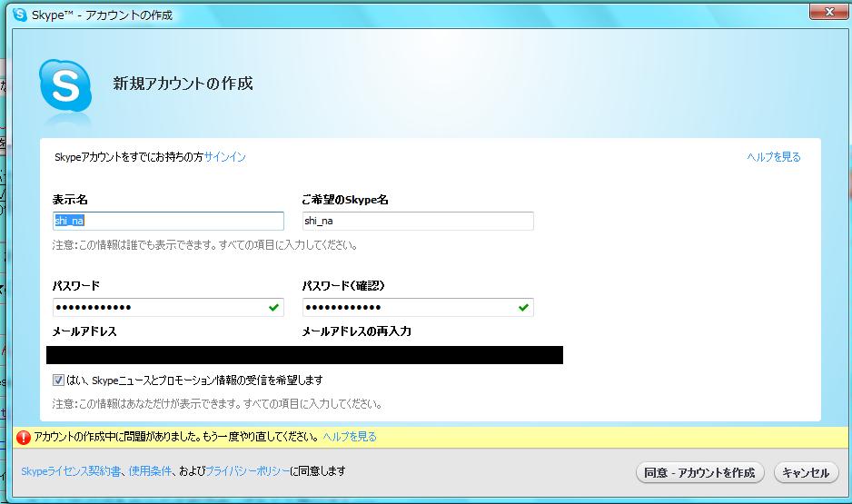This screenshot has height=504, width=852.
Task: Click the large Skype logo icon
Action: [x=65, y=85]
